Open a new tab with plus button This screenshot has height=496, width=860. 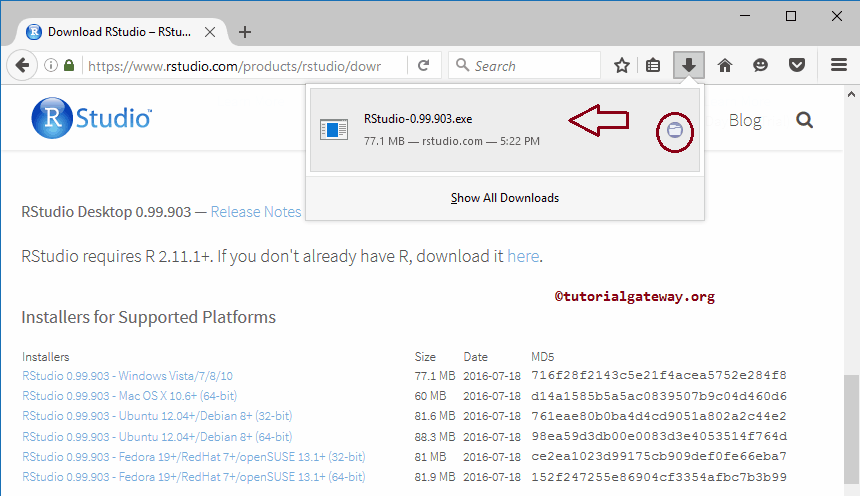(245, 32)
